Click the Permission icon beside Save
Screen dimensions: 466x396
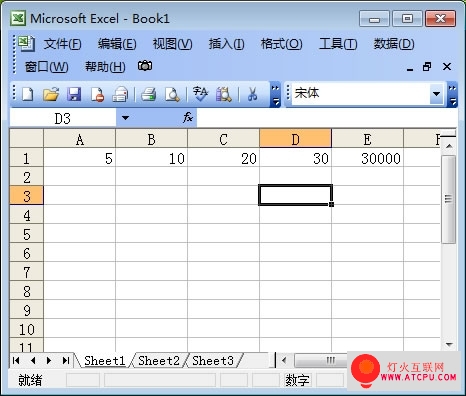[x=97, y=94]
